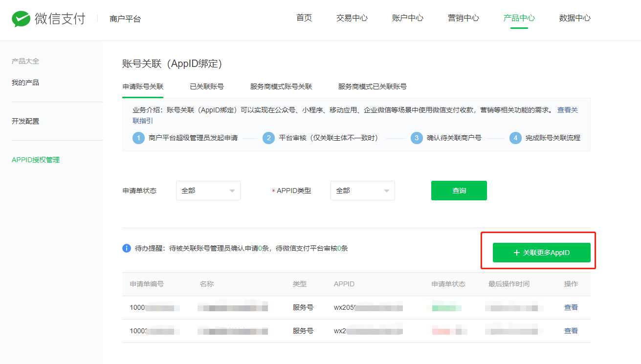Open 交易中心 in top navigation

pos(352,18)
